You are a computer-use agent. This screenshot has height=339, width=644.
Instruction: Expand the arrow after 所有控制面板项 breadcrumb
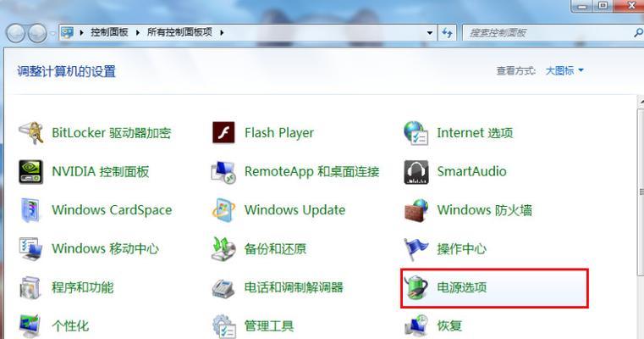[x=222, y=32]
